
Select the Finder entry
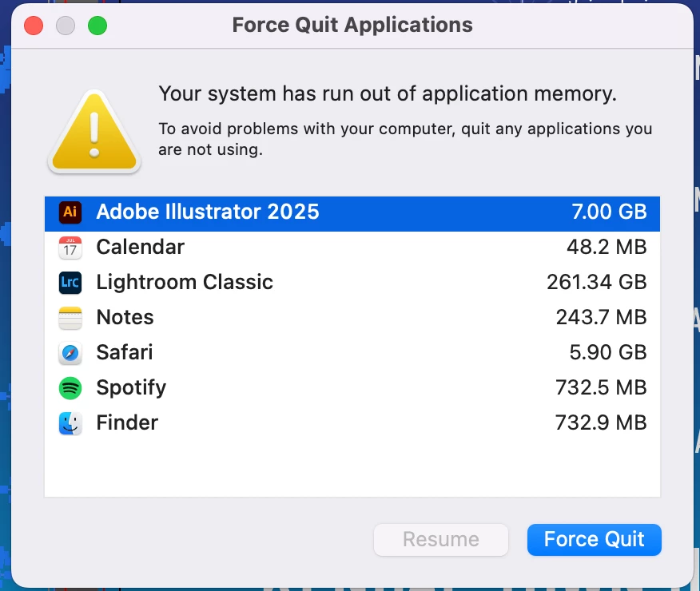(x=127, y=422)
